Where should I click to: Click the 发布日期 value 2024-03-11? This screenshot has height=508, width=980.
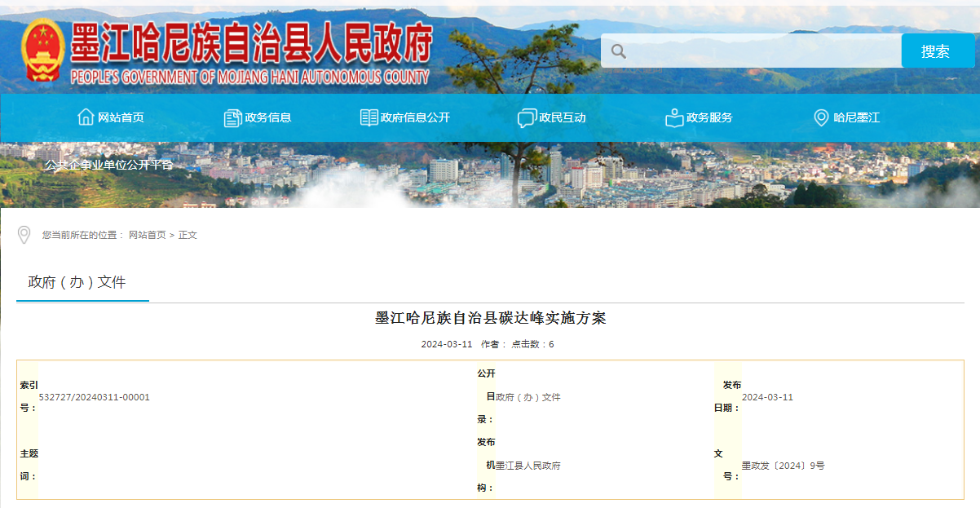point(767,397)
